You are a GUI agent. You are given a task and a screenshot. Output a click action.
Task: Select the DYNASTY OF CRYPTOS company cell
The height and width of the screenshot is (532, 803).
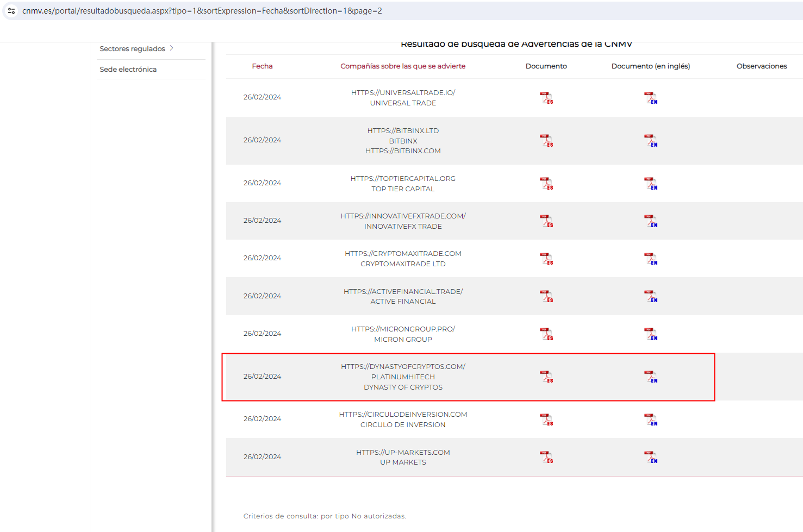pyautogui.click(x=403, y=377)
